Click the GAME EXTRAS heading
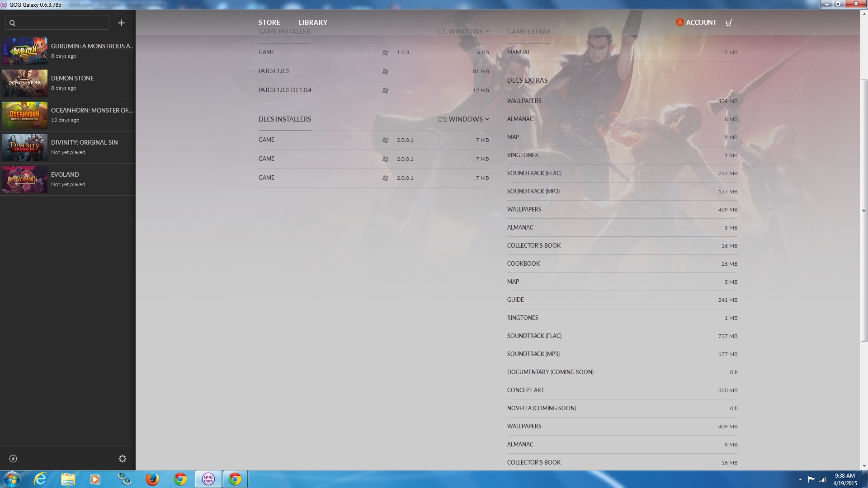Viewport: 868px width, 488px height. (x=528, y=32)
